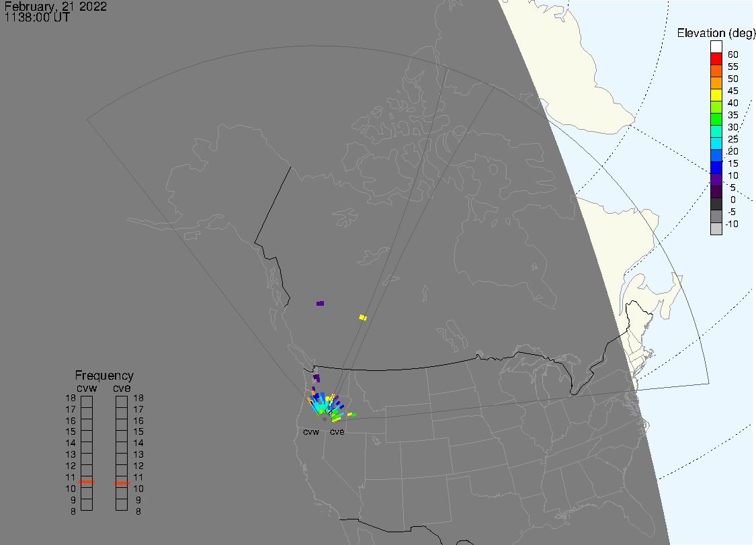Click the "cvw" radar label on the map
This screenshot has width=756, height=545.
(311, 431)
